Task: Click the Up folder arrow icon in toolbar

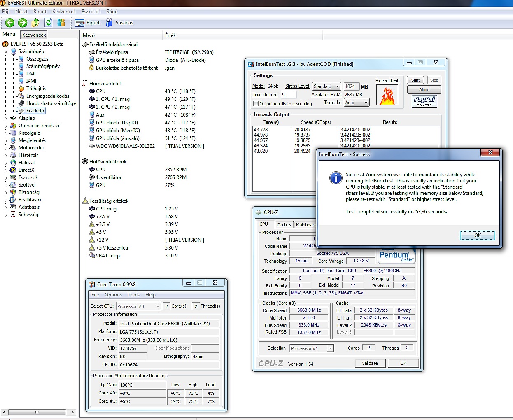Action: point(35,23)
